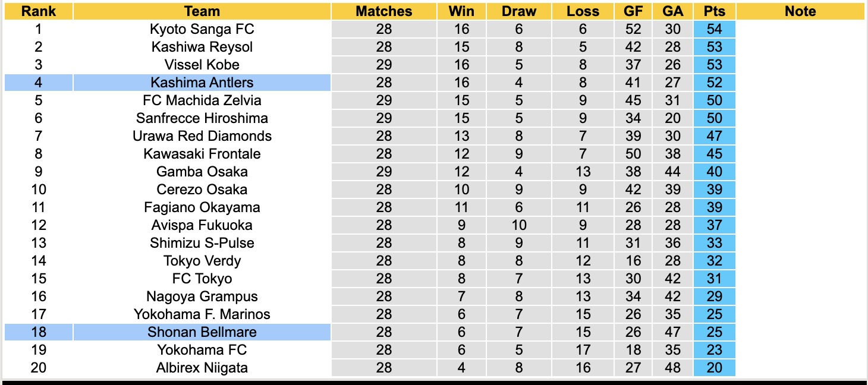
Task: Click the Yokohama F. Marinos team name
Action: (x=202, y=314)
